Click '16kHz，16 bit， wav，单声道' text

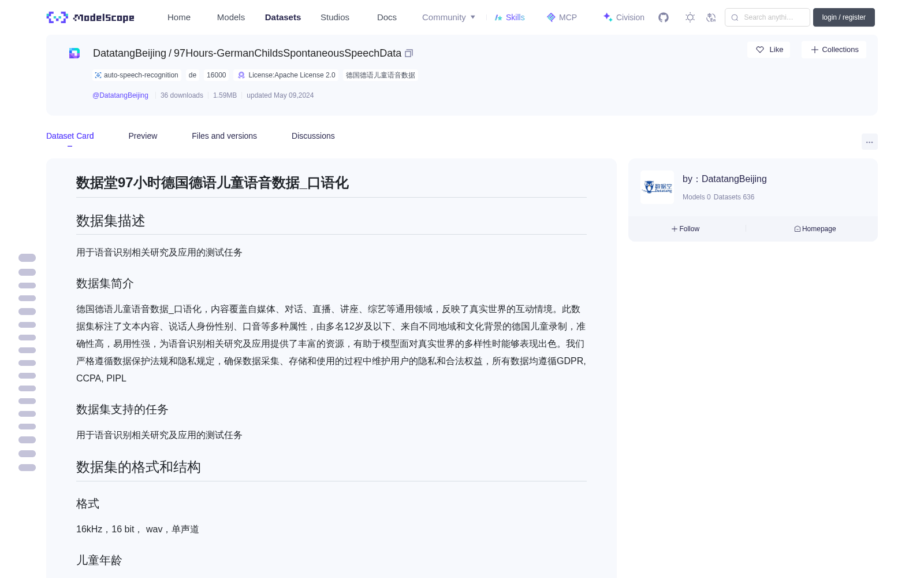(x=137, y=529)
